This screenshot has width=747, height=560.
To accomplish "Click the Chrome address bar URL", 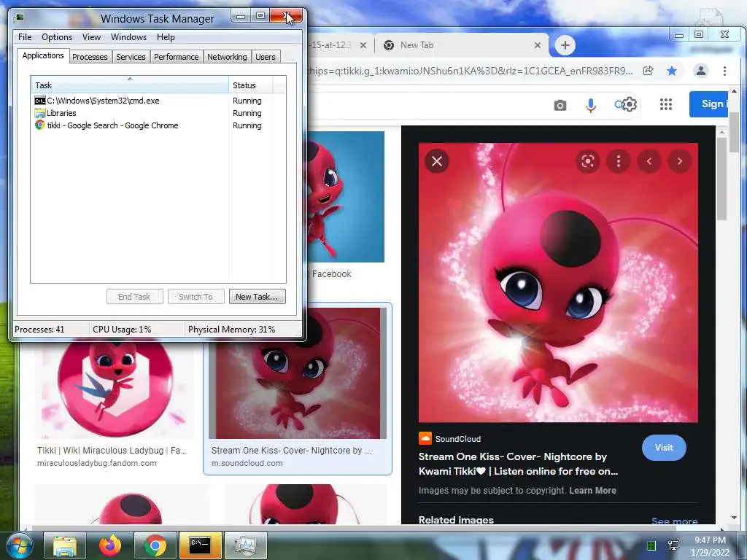I will pos(471,71).
